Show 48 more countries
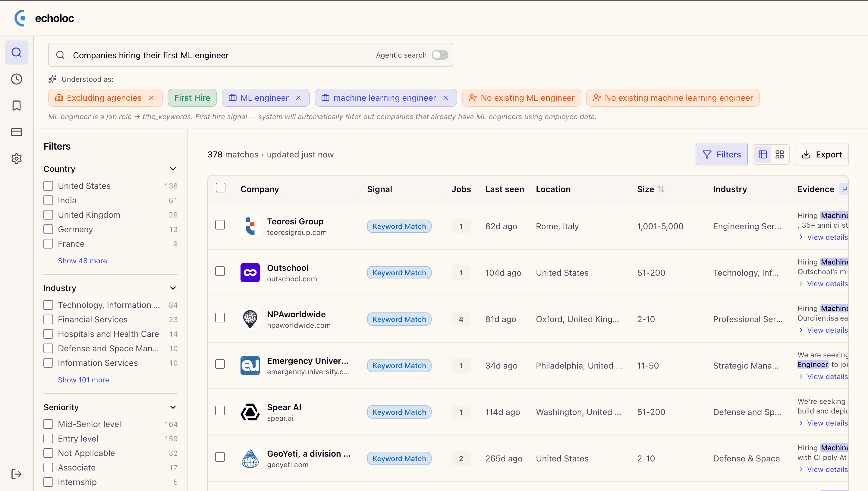Image resolution: width=868 pixels, height=491 pixels. [x=82, y=261]
